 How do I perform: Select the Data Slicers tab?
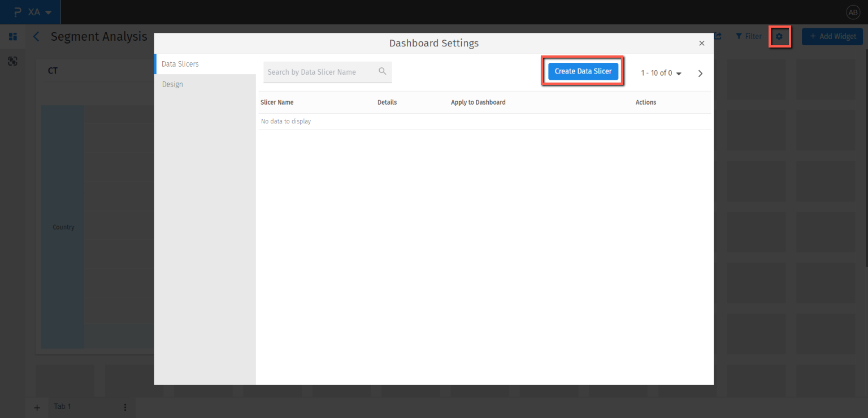tap(205, 64)
